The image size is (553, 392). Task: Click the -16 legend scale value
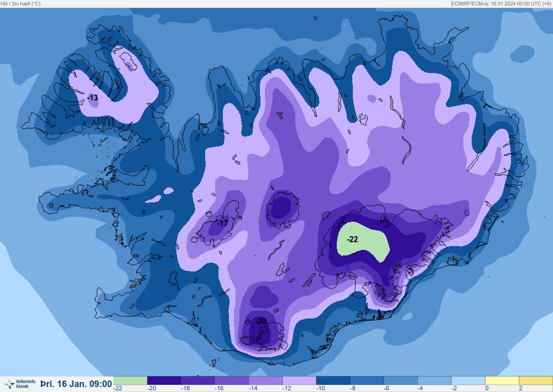[220, 388]
